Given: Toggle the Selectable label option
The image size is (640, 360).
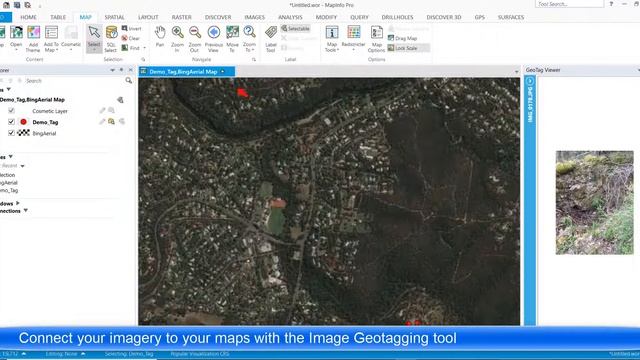Looking at the screenshot, I should point(296,28).
